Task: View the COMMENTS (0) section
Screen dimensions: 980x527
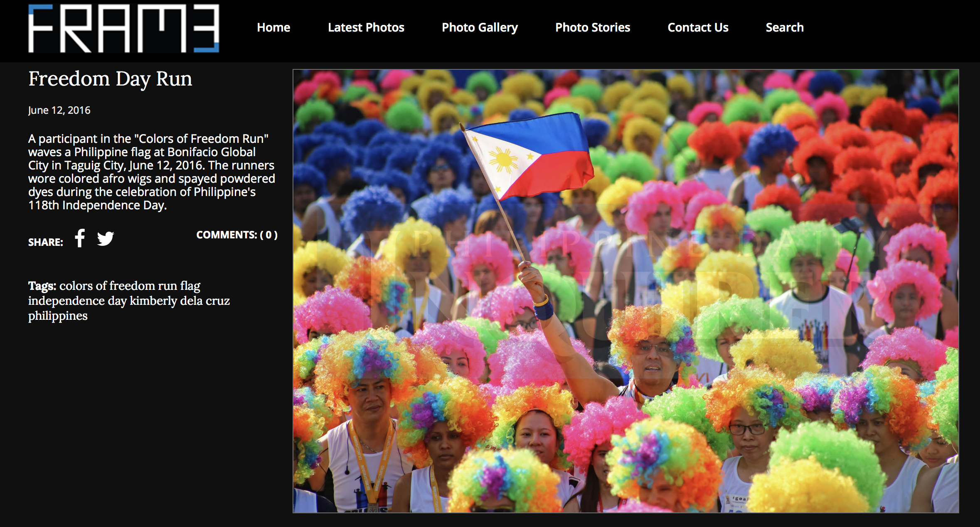Action: tap(237, 235)
